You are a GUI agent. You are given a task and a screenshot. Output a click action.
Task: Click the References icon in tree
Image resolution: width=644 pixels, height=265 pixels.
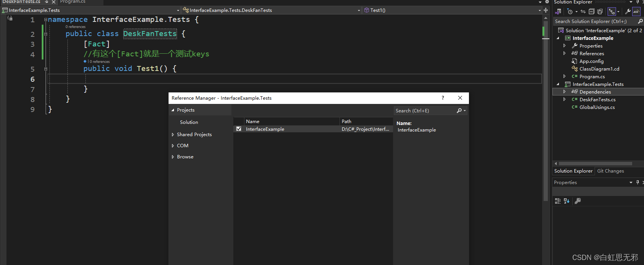[575, 53]
